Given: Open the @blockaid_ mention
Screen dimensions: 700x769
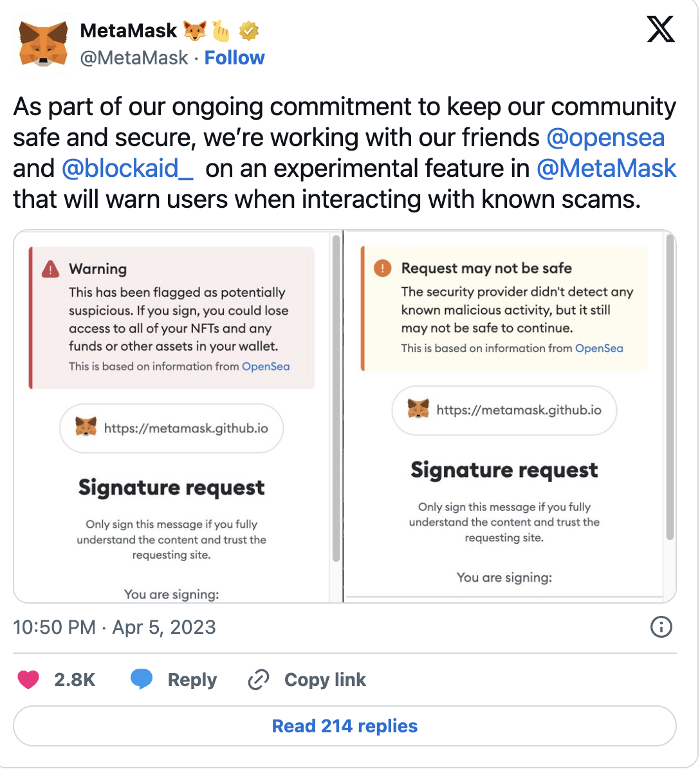Looking at the screenshot, I should [127, 168].
